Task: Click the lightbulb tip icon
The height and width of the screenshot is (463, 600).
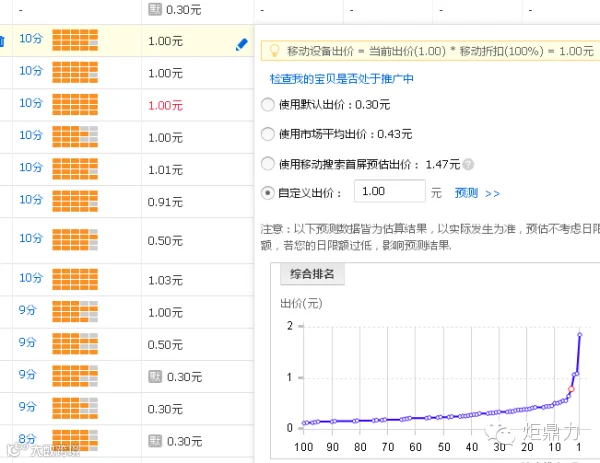Action: [274, 51]
